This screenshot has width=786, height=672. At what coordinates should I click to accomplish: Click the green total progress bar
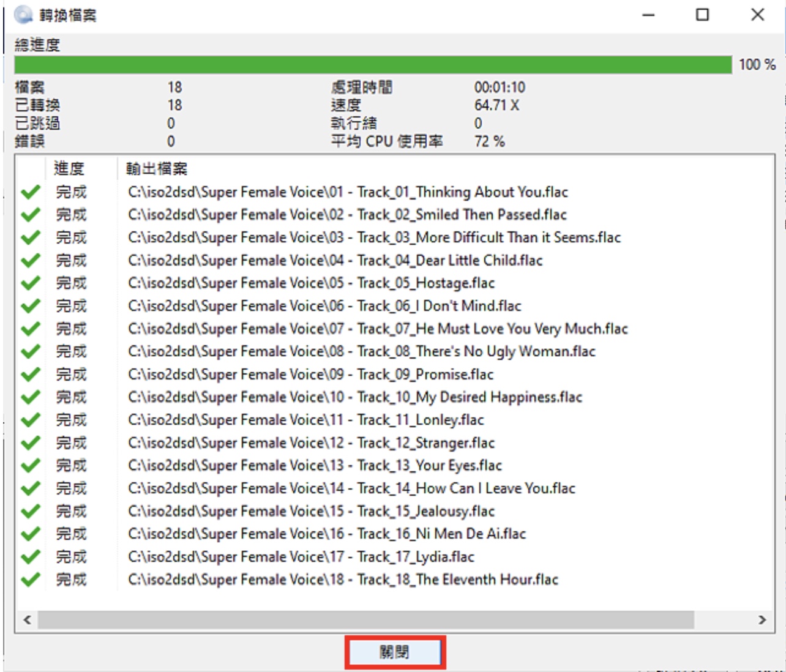(373, 65)
